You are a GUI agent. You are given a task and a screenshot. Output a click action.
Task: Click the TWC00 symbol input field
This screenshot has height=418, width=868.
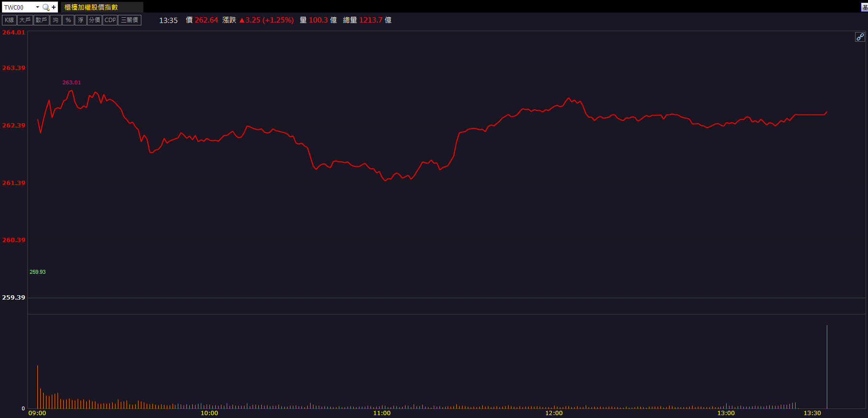point(18,7)
